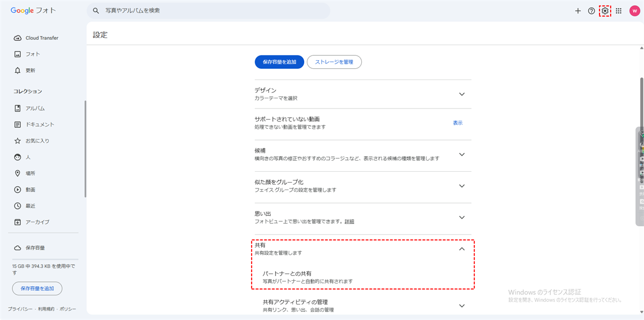
Task: Expand 似た顔をグループ化 chevron
Action: point(462,186)
